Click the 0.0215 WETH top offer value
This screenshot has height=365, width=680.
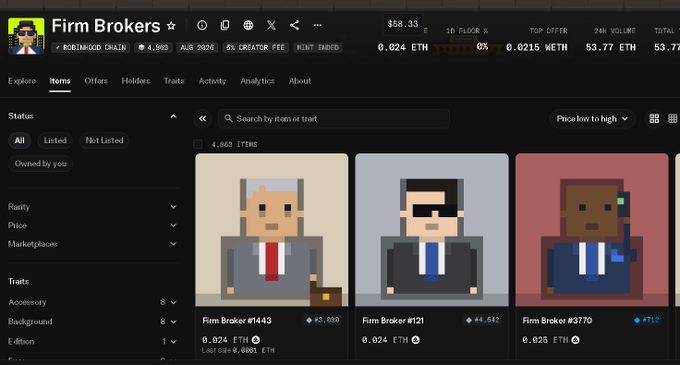pyautogui.click(x=537, y=47)
